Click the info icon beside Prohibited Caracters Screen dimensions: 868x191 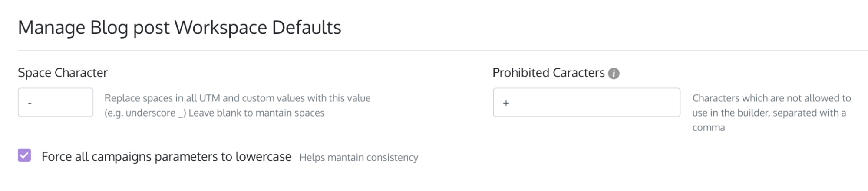coord(614,74)
